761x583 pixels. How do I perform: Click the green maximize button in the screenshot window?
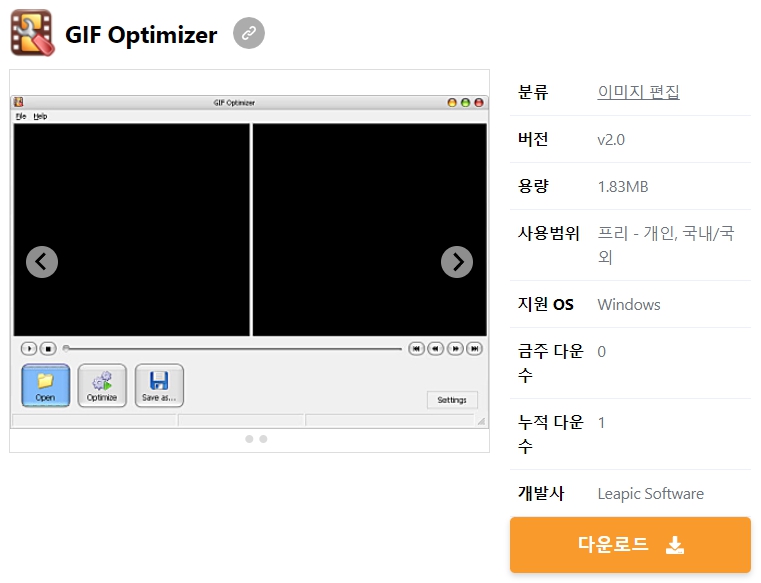coord(465,102)
